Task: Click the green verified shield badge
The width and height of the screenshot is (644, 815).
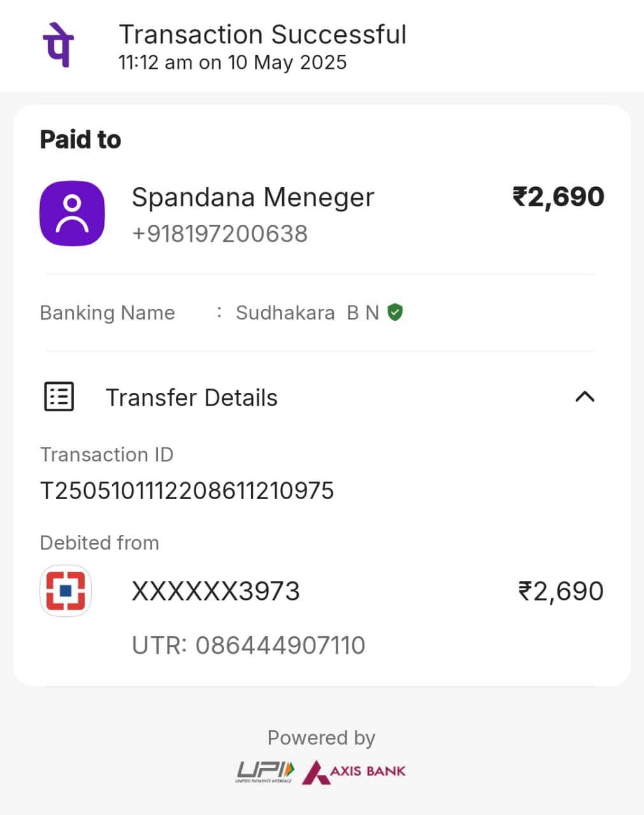Action: click(395, 312)
